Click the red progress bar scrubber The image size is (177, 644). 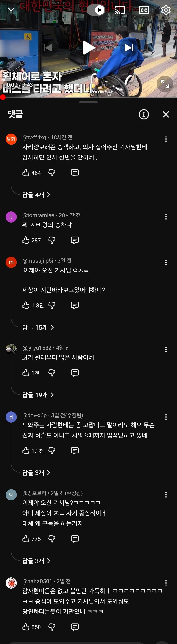click(x=3, y=97)
